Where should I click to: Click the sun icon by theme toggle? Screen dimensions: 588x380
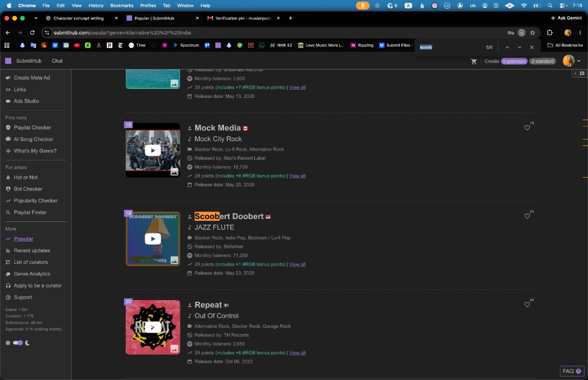[x=8, y=343]
